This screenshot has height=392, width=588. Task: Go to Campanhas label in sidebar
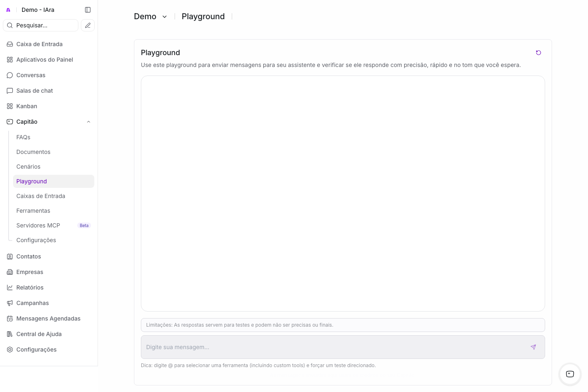point(33,303)
